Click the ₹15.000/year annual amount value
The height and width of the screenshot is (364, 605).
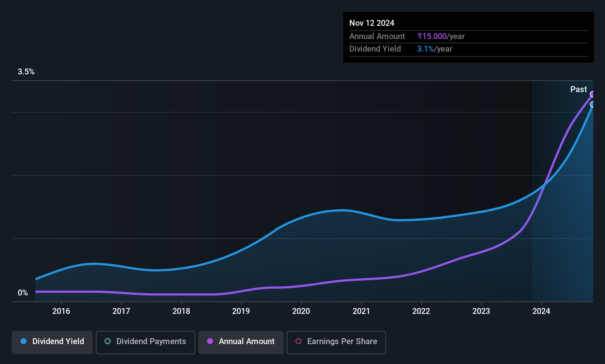pos(441,36)
